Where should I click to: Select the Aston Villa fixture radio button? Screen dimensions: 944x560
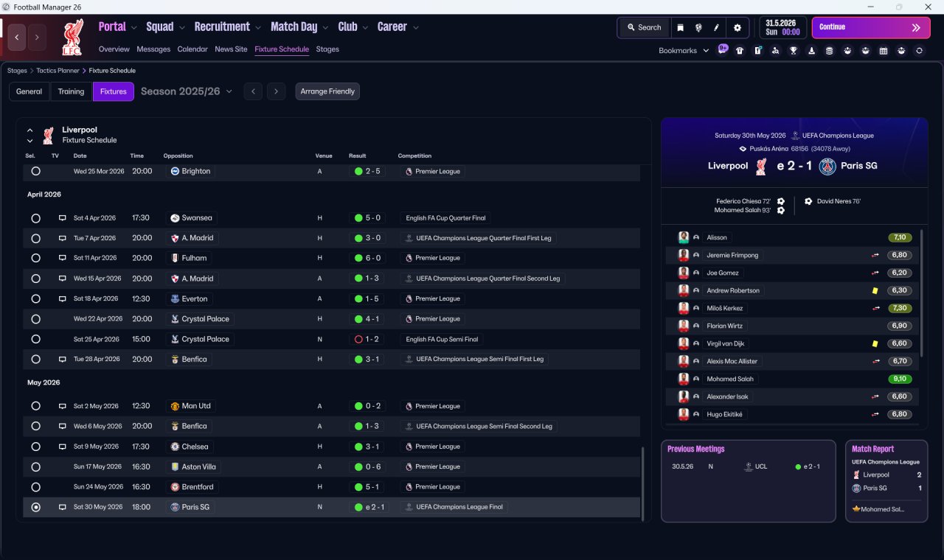(35, 466)
